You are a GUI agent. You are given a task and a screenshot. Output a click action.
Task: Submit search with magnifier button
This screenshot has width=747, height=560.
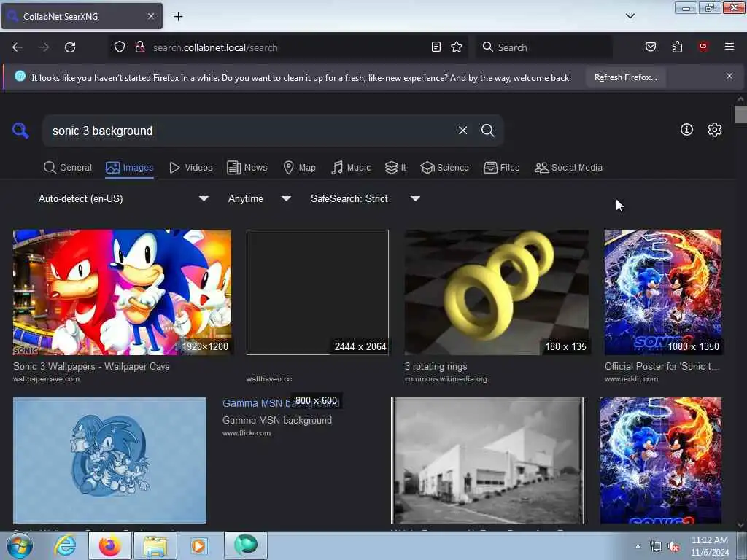click(487, 131)
